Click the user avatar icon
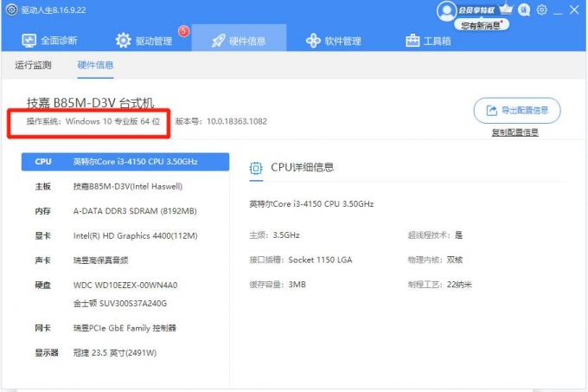This screenshot has width=588, height=392. pos(446,11)
